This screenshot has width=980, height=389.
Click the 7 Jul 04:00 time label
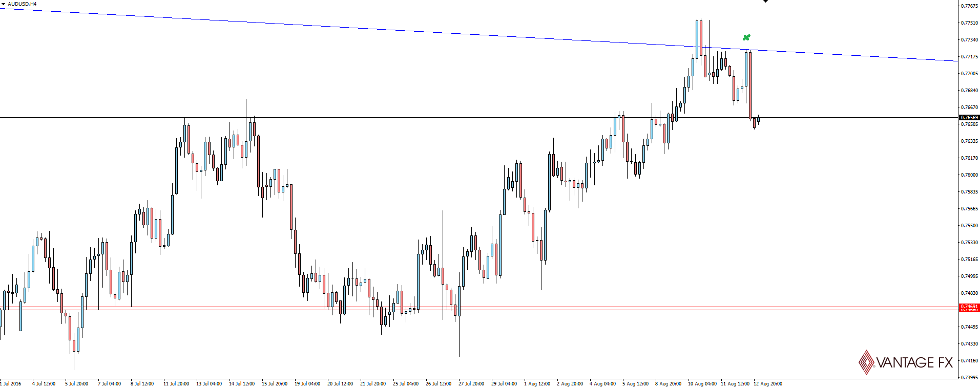click(x=109, y=384)
